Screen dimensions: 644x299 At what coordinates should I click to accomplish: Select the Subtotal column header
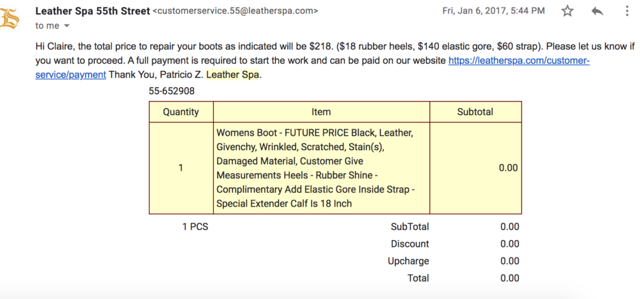pos(475,112)
